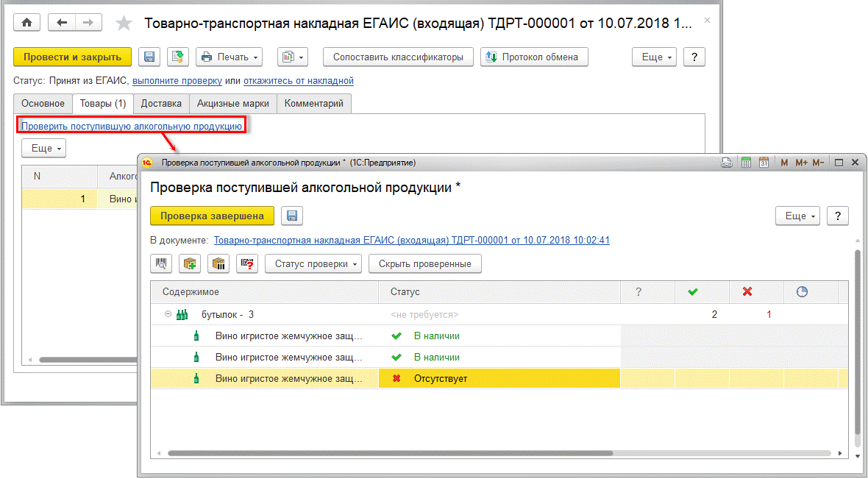Click the <не требуется> status cell

click(x=499, y=314)
